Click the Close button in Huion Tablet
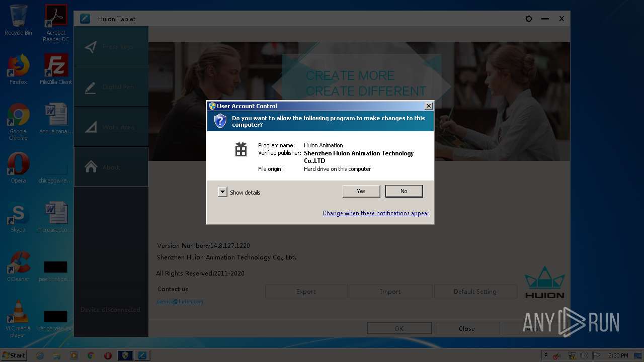644x362 pixels. tap(467, 328)
